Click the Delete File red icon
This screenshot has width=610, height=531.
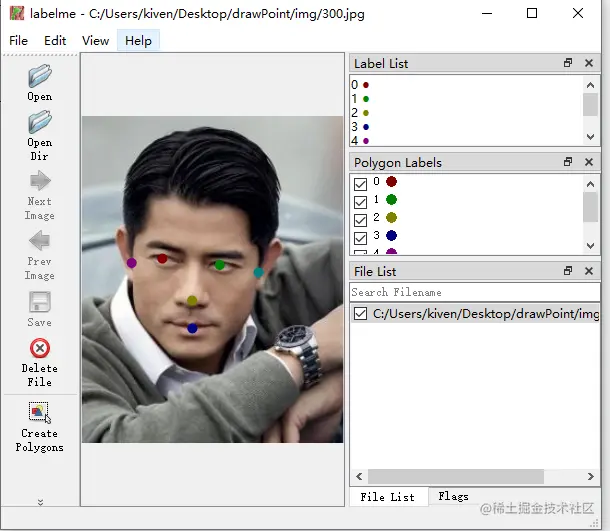point(40,348)
